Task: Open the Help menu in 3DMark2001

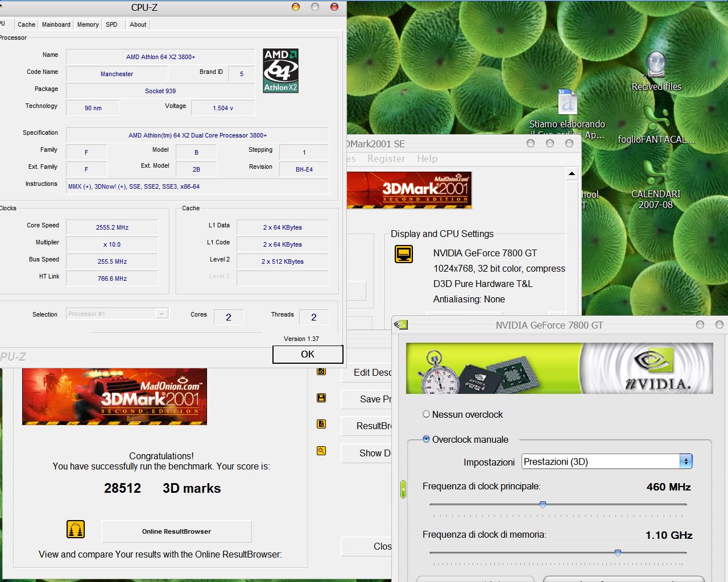Action: 427,159
